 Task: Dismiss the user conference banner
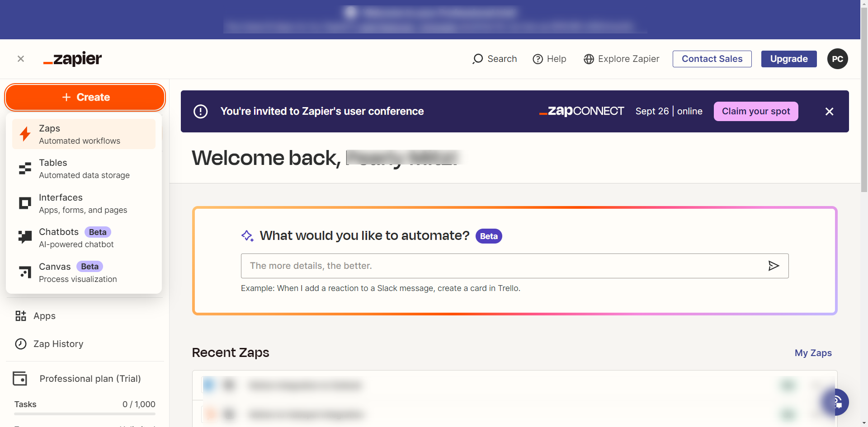829,112
